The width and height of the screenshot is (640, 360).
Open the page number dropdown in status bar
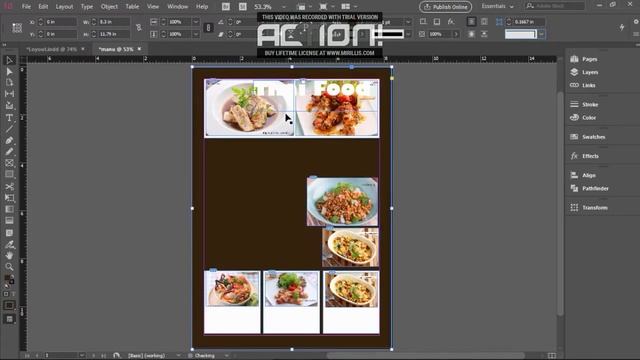[82, 356]
